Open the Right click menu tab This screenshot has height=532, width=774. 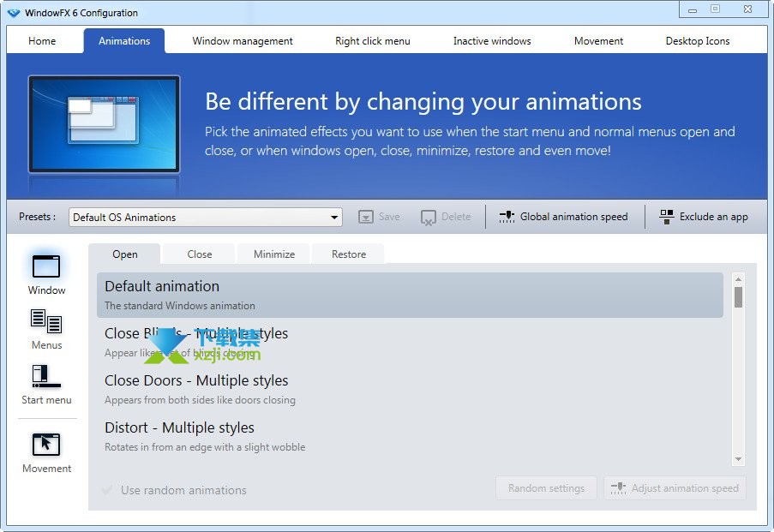pos(373,41)
